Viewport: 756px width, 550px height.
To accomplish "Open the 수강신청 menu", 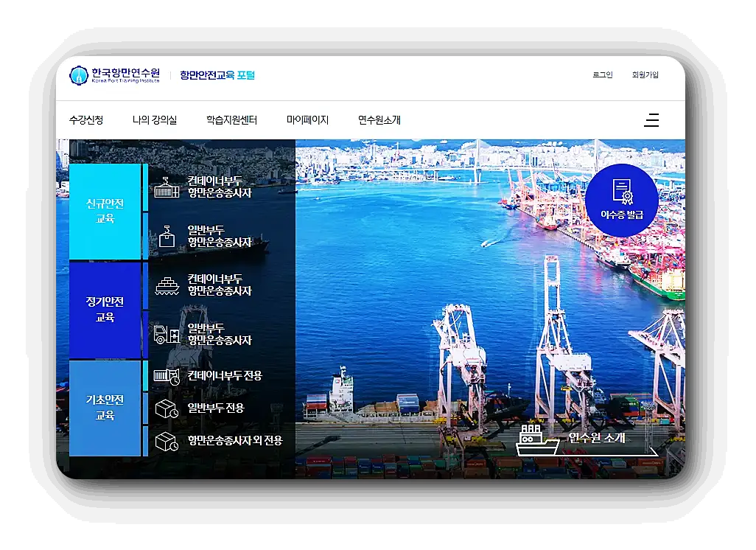I will pyautogui.click(x=86, y=119).
